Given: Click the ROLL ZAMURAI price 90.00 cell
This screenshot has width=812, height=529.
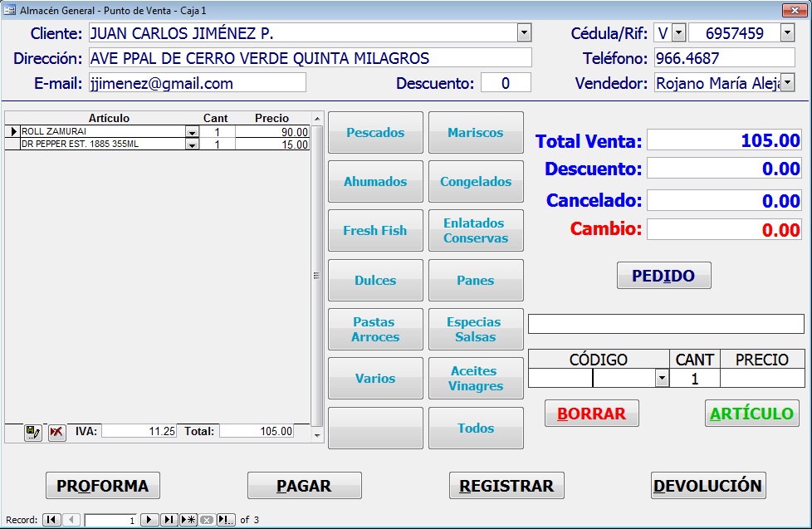Looking at the screenshot, I should click(x=272, y=131).
